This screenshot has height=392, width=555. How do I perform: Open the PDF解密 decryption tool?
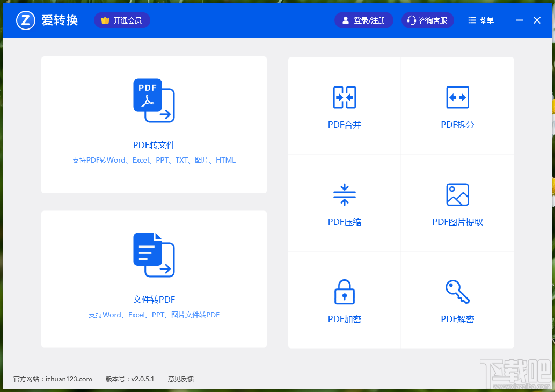point(457,300)
